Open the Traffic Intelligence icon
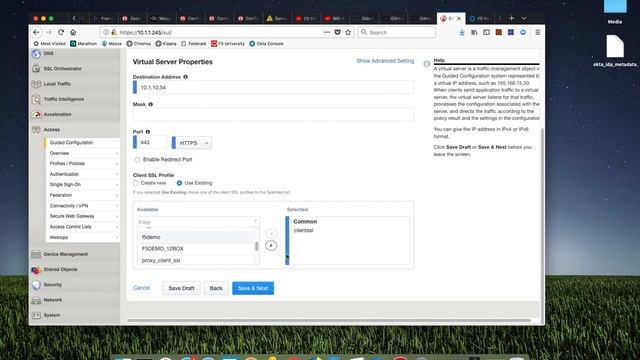Viewport: 640px width, 360px height. 36,99
